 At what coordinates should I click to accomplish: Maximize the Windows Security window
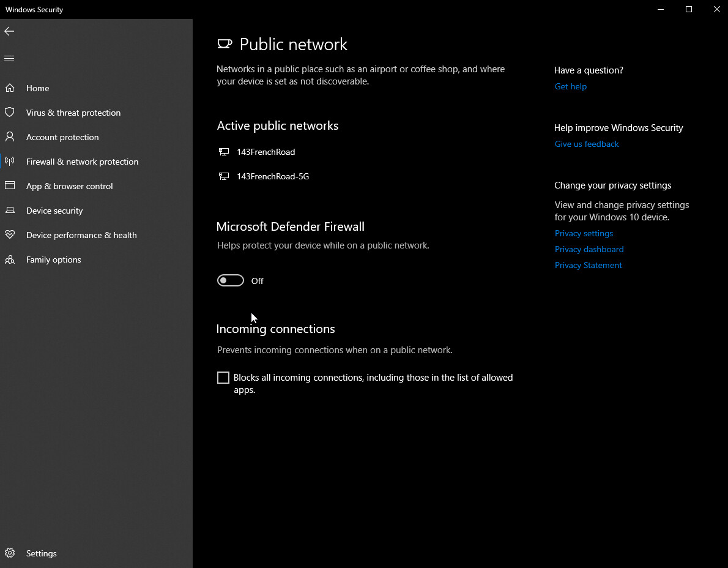tap(689, 9)
